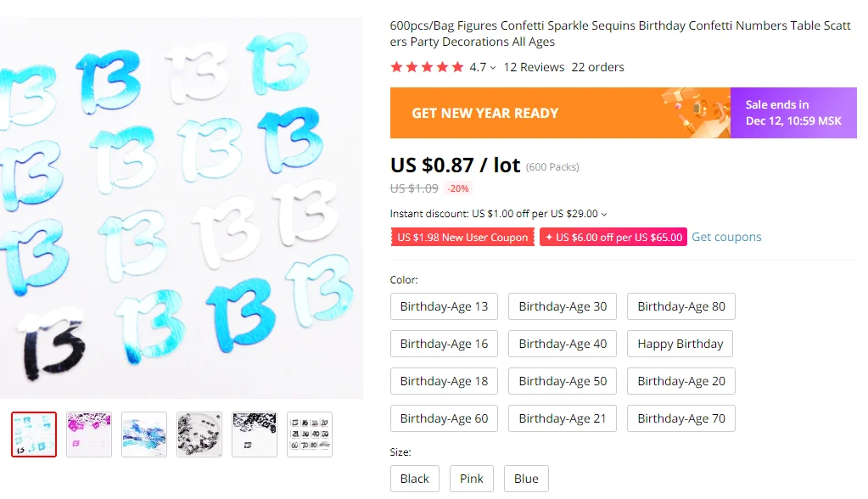View the black confetti on plate thumbnail
Viewport: 868px width, 499px height.
(199, 435)
